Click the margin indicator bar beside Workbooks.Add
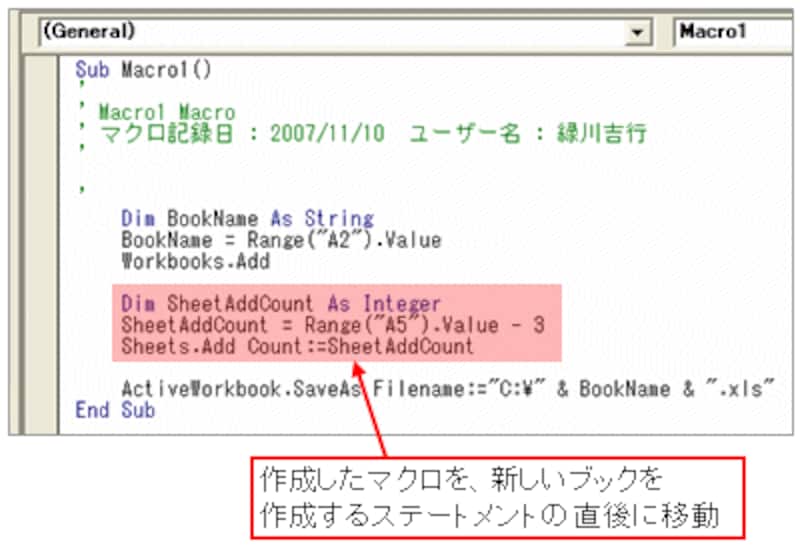The width and height of the screenshot is (800, 554). tap(41, 261)
